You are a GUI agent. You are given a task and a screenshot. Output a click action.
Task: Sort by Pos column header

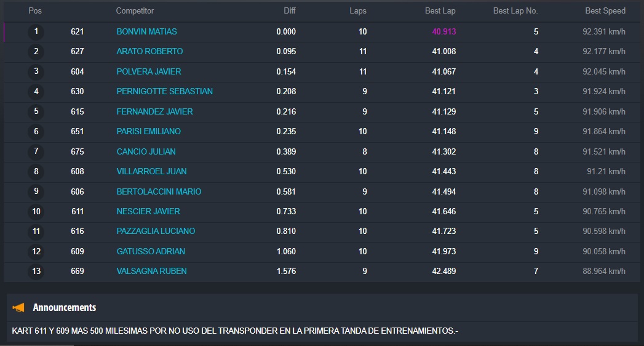35,11
